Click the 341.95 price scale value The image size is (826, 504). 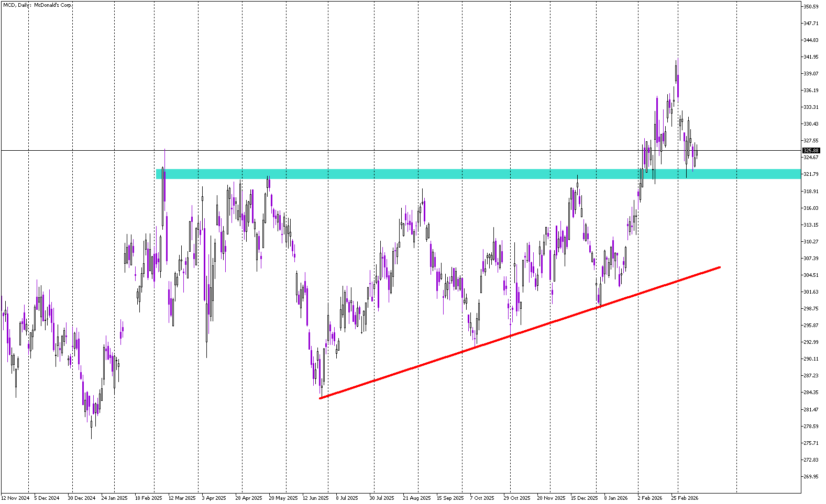tap(811, 57)
